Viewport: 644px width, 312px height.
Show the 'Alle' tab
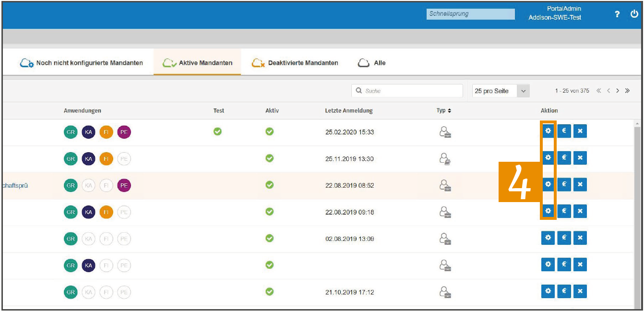point(372,63)
